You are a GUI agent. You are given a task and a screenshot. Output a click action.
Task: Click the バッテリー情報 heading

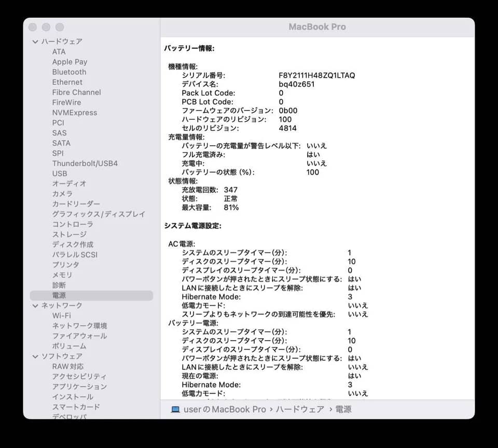click(189, 49)
